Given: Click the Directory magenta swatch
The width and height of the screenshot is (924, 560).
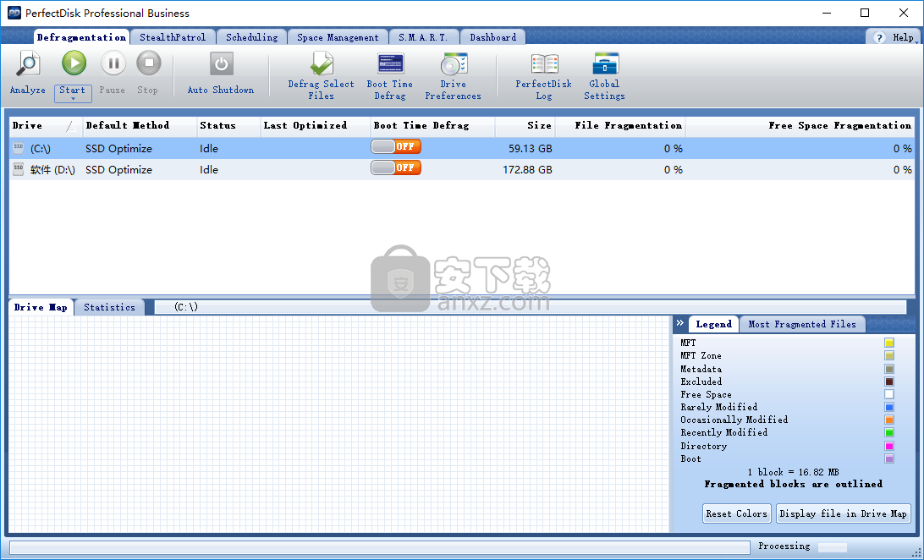Looking at the screenshot, I should point(889,447).
